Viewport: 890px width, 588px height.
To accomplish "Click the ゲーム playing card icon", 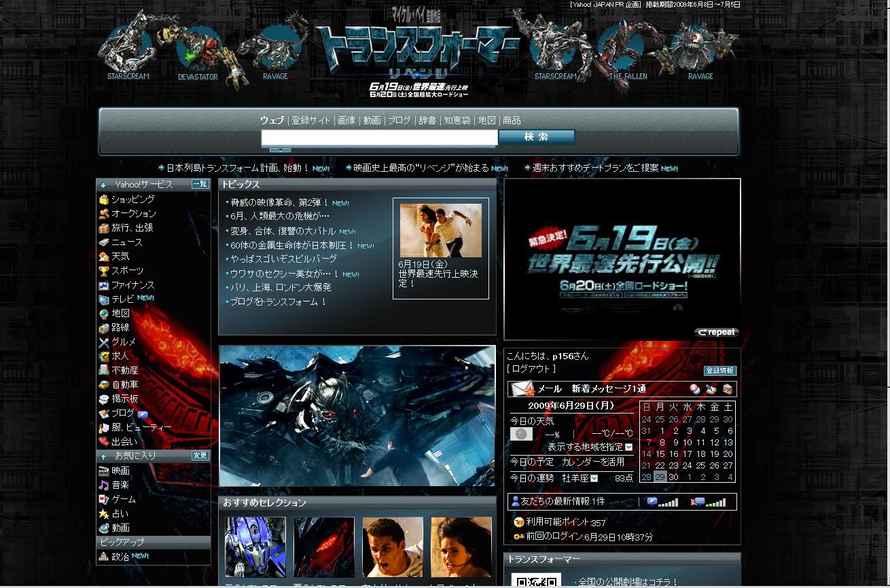I will pyautogui.click(x=104, y=500).
